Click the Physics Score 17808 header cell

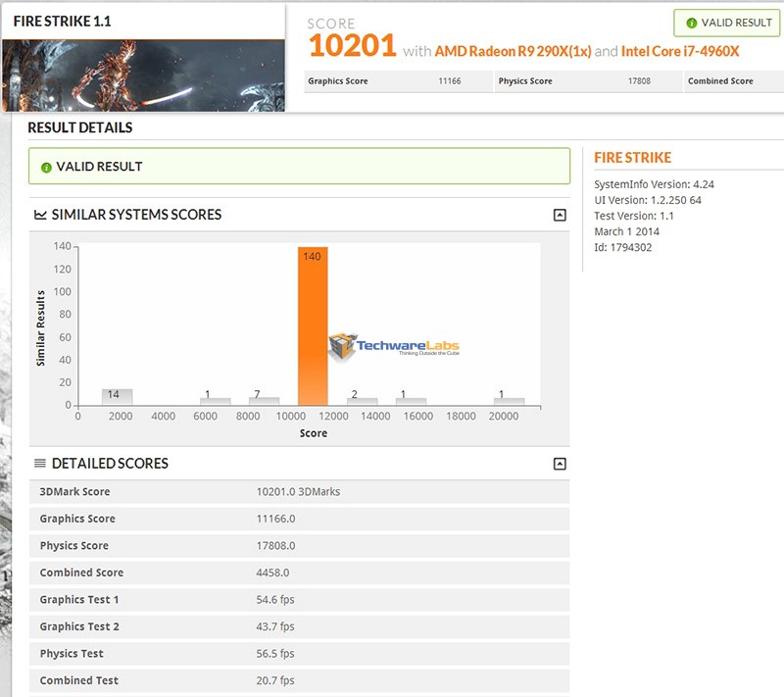point(589,81)
